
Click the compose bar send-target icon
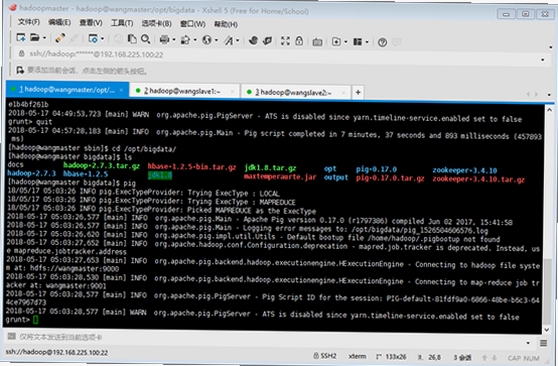[11, 336]
